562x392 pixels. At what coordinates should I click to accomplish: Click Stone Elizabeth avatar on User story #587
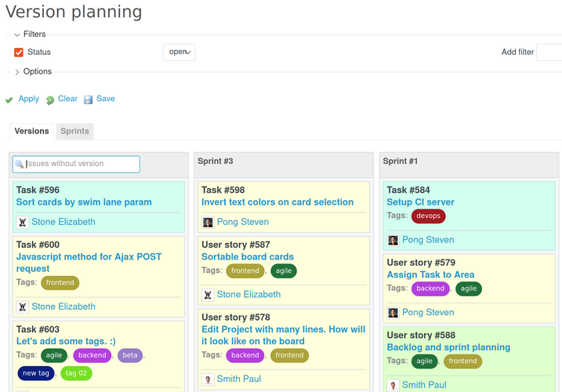[208, 295]
